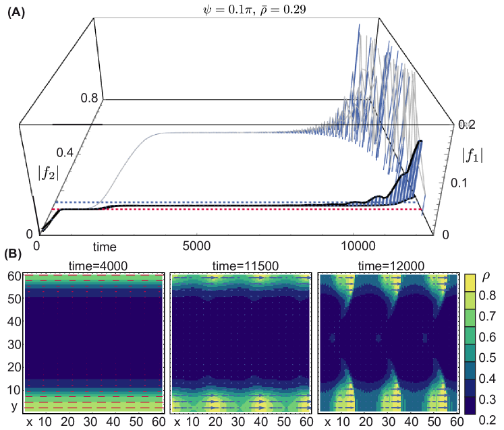This screenshot has height=430, width=504.
Task: Click the 0.8 colorbar tick label
Action: (488, 295)
